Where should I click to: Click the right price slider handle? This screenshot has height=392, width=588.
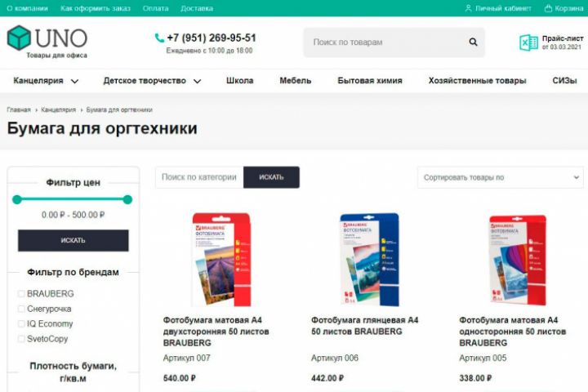[127, 199]
